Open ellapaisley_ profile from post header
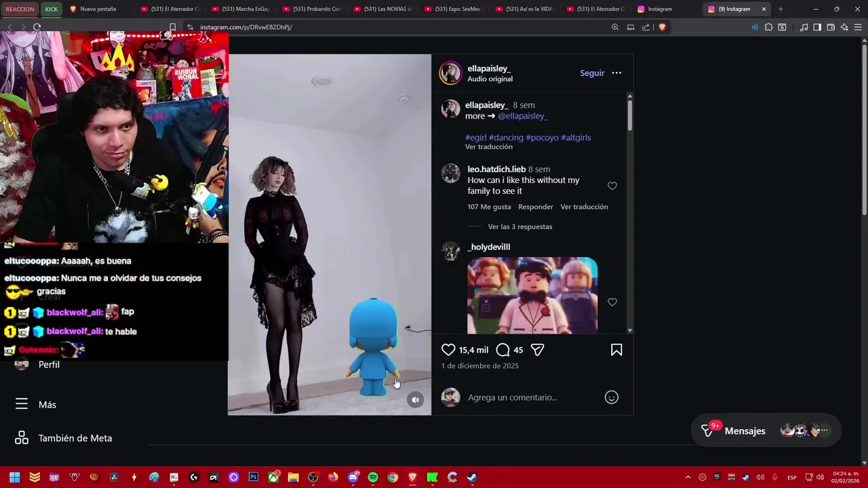 click(x=489, y=68)
